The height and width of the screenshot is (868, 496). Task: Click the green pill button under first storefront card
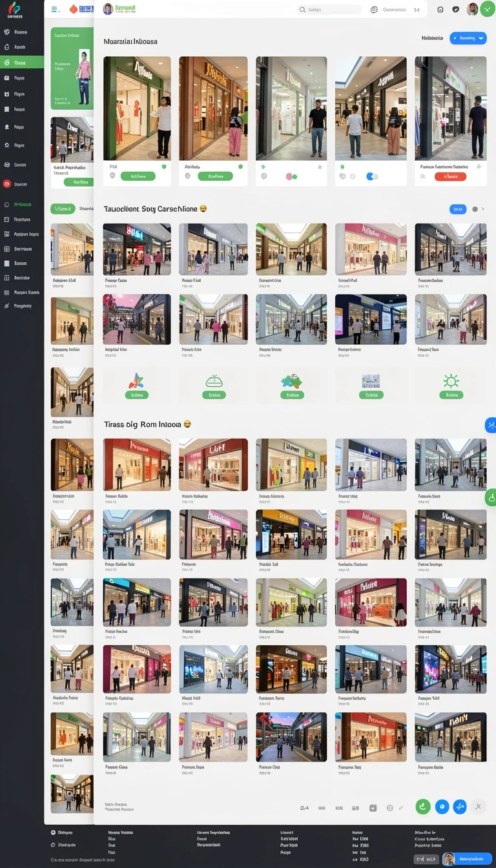(138, 176)
